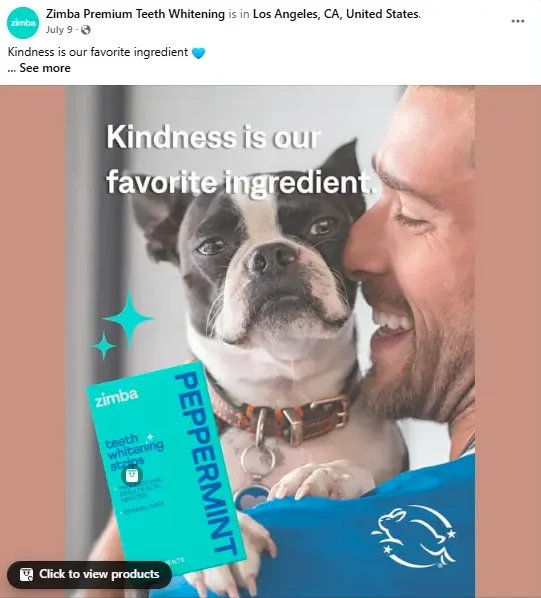The width and height of the screenshot is (541, 598).
Task: Open the July 9 post timestamp
Action: tap(59, 30)
